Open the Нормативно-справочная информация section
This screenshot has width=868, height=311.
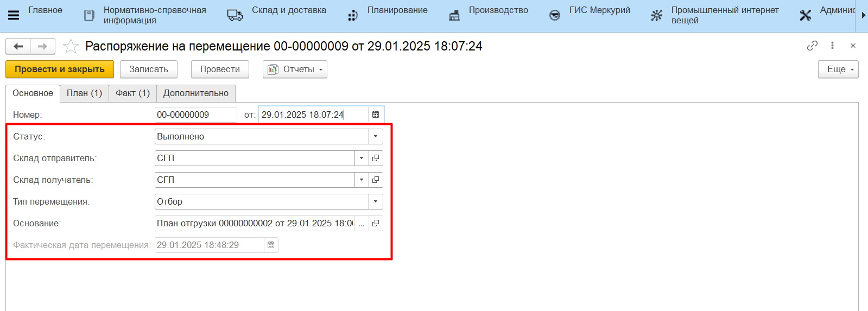pyautogui.click(x=155, y=15)
